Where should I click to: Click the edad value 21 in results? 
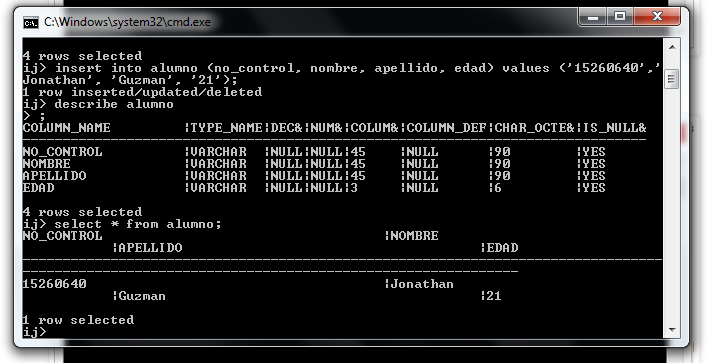pyautogui.click(x=494, y=296)
